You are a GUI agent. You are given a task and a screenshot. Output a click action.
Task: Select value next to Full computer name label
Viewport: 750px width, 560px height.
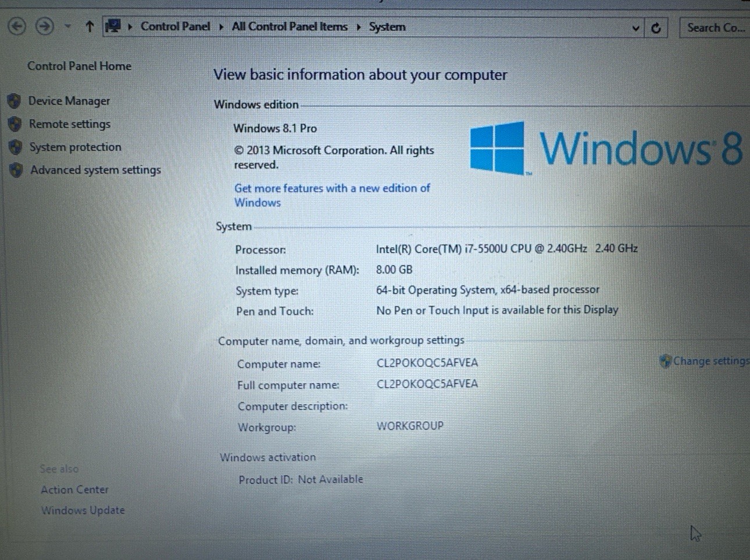(427, 384)
